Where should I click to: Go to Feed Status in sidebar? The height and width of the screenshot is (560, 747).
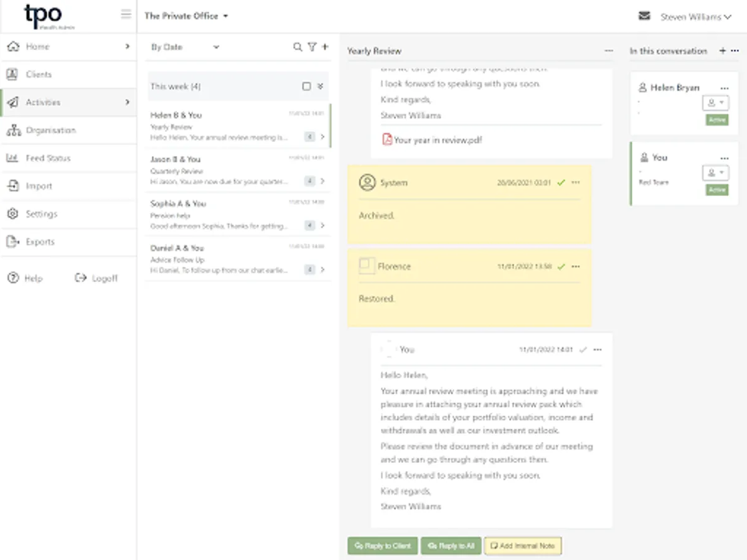click(x=48, y=158)
